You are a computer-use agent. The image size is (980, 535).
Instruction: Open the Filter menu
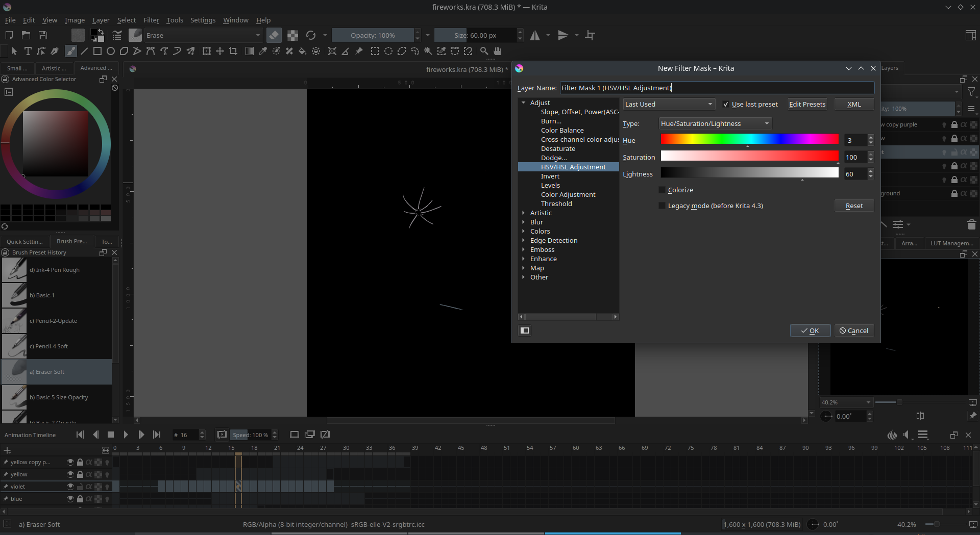[151, 20]
